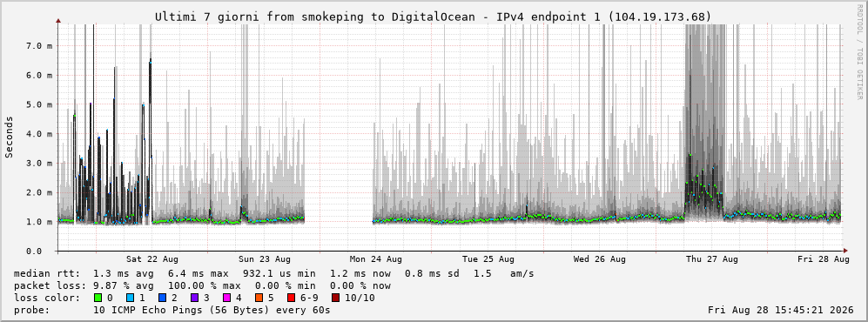Click the red loss swatch for 6-9
The image size is (868, 322).
click(x=290, y=299)
